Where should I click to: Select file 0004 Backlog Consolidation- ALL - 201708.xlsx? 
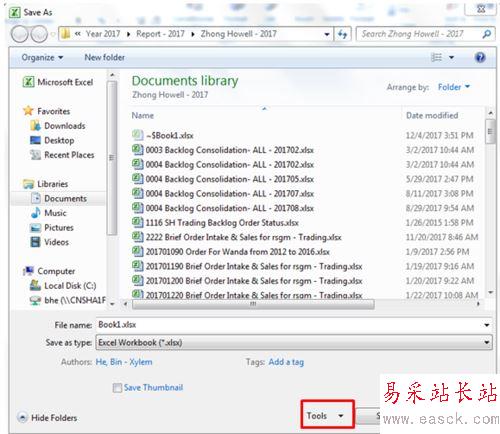tap(223, 208)
